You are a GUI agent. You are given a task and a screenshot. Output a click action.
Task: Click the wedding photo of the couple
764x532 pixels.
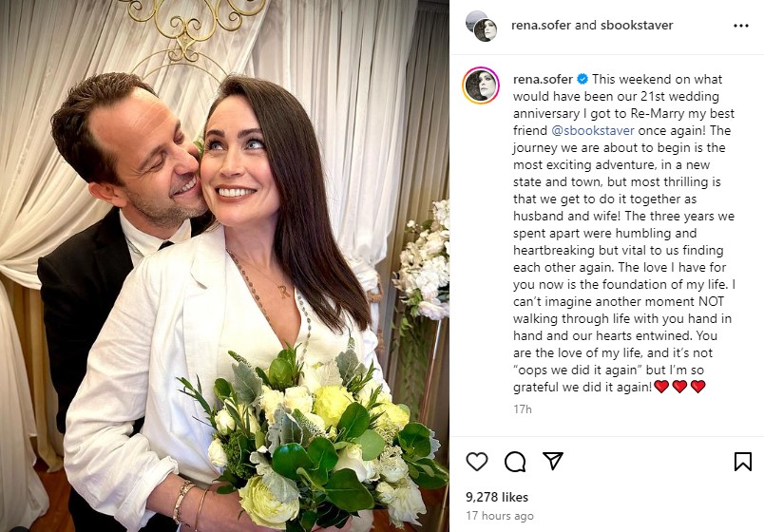(224, 266)
